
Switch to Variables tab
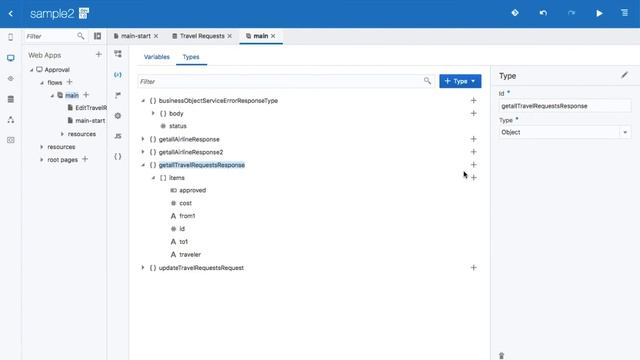tap(157, 57)
